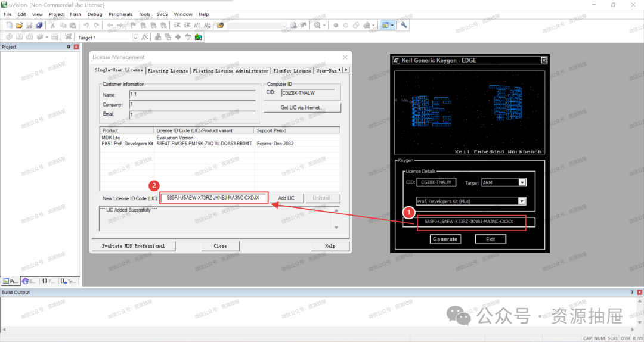
Task: Switch to the Templates tab in Project panel
Action: tap(69, 281)
